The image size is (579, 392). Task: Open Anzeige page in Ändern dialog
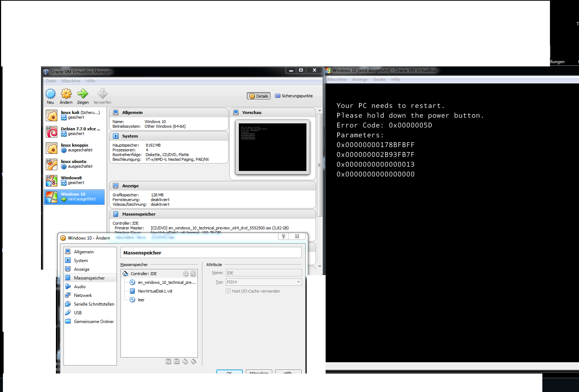(x=90, y=269)
